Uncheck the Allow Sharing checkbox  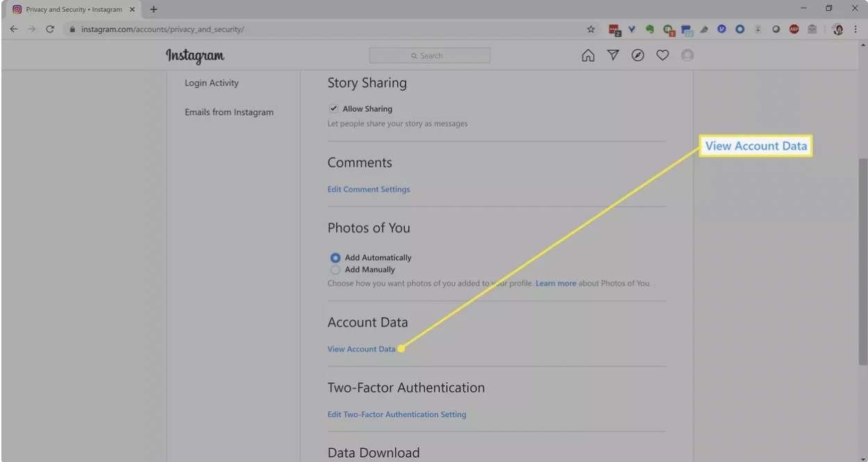334,109
